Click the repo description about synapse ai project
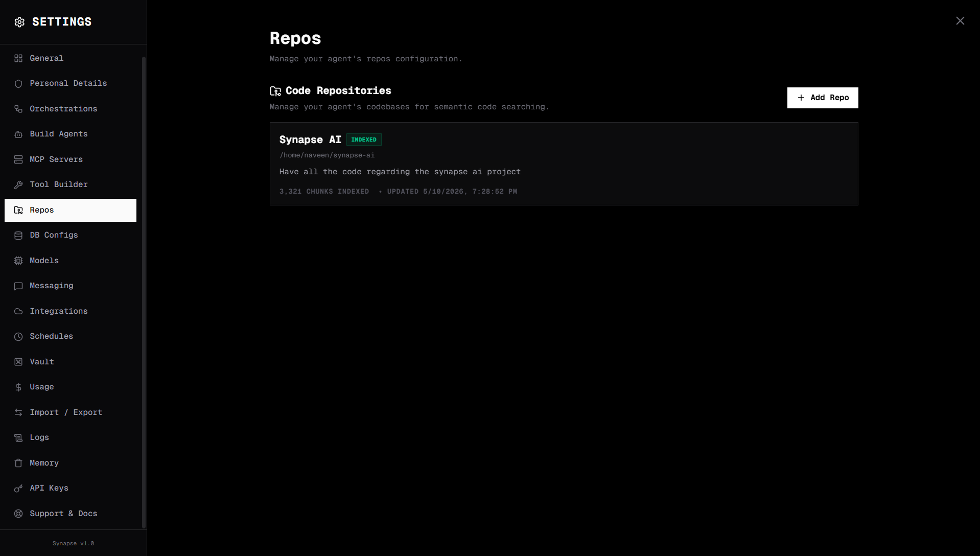The height and width of the screenshot is (556, 980). click(x=400, y=172)
